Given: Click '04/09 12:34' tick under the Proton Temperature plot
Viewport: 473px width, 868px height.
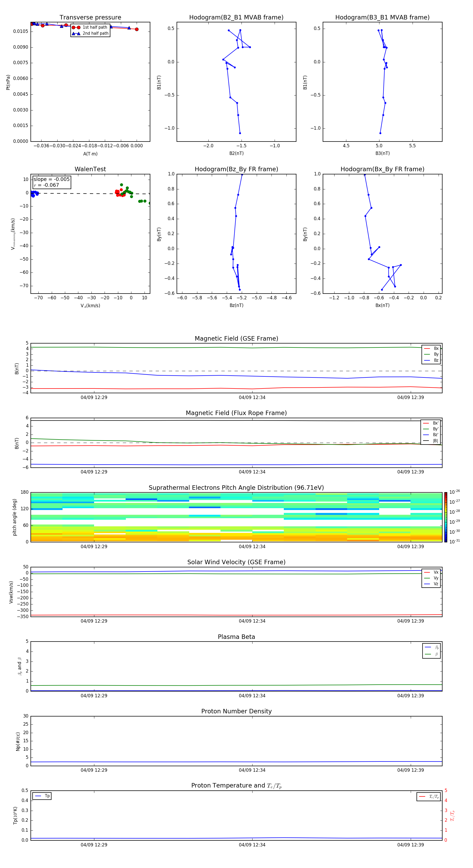Looking at the screenshot, I should click(x=252, y=845).
